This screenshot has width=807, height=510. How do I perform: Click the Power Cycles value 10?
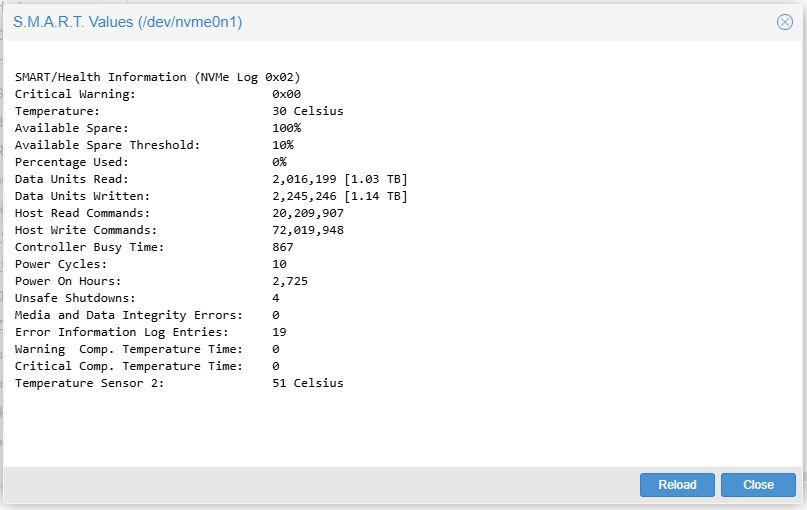pyautogui.click(x=279, y=264)
